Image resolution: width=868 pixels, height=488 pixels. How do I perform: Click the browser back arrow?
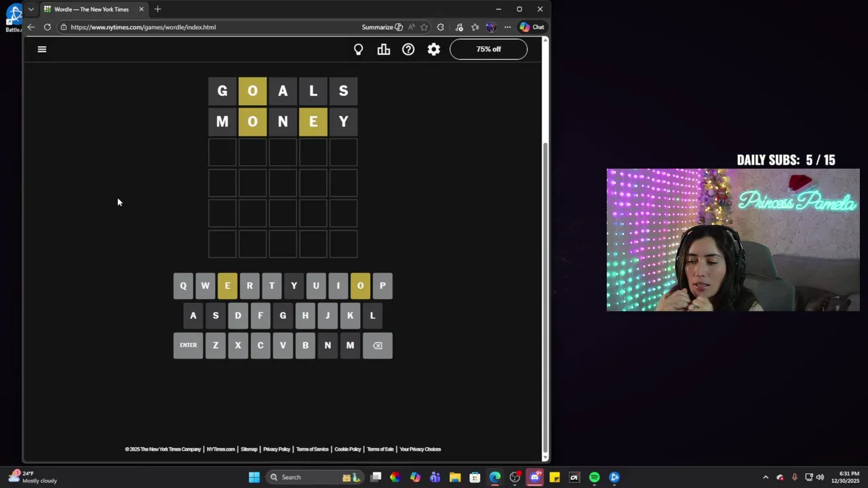pos(31,27)
